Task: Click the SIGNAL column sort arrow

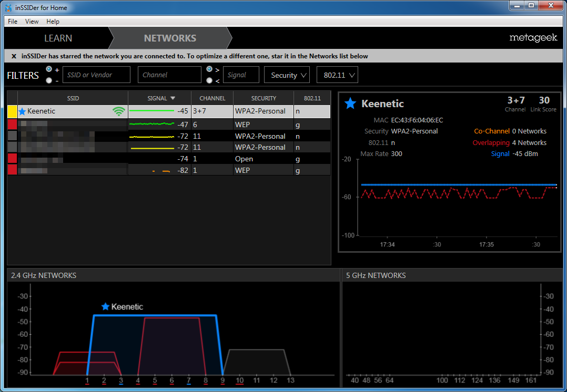Action: 173,98
